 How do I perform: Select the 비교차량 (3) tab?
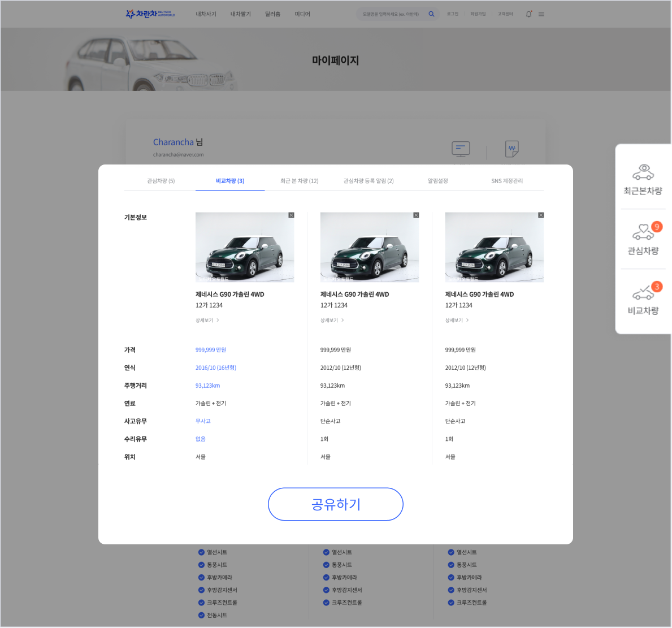pos(230,181)
